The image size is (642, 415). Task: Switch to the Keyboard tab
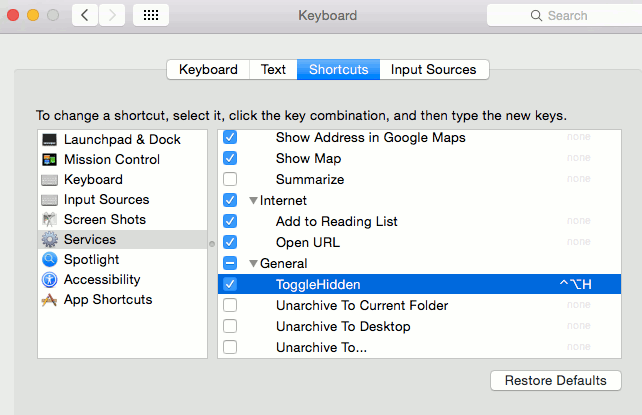208,70
